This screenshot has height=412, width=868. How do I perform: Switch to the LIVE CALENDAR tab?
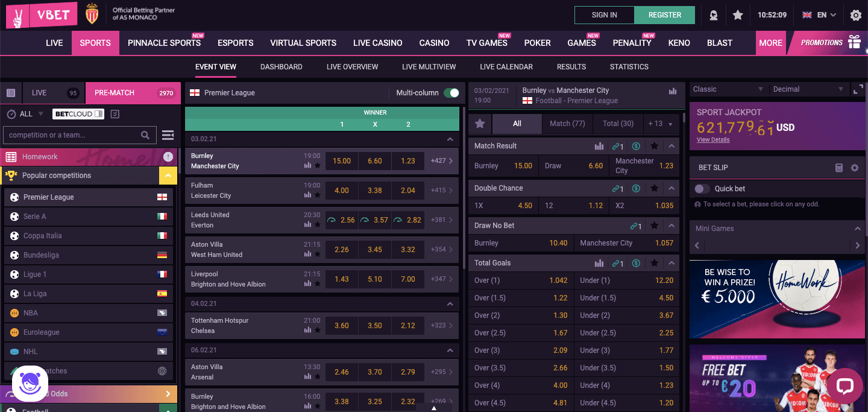pyautogui.click(x=506, y=67)
